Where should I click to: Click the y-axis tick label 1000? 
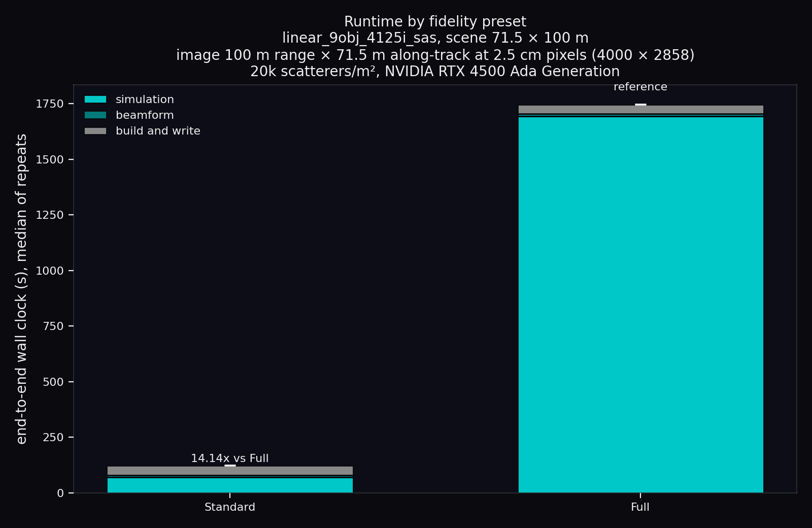tap(50, 271)
